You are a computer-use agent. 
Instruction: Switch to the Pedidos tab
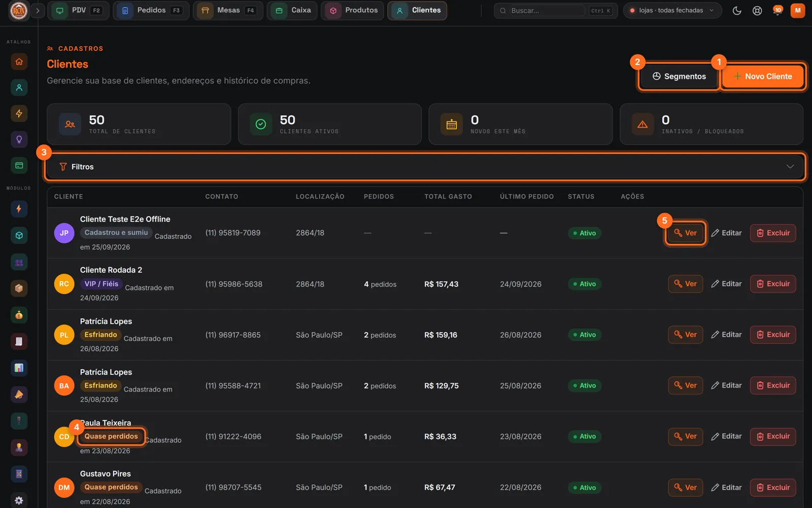click(x=151, y=10)
